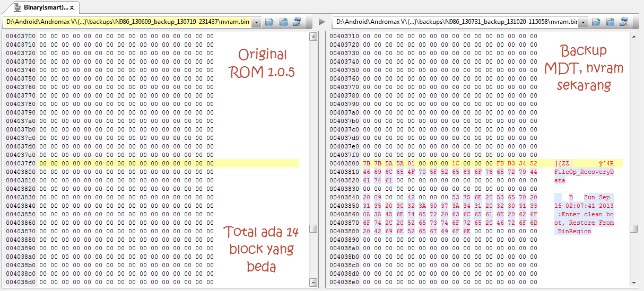Viewport: 644px width, 291px height.
Task: Click address 00403810 in the right pane
Action: click(x=344, y=172)
